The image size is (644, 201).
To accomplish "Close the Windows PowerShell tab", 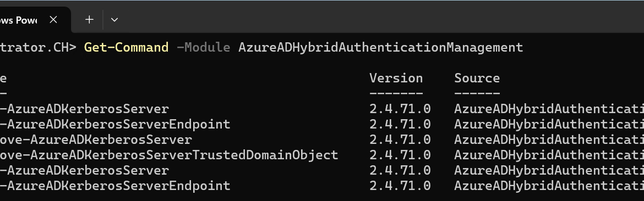I will 53,20.
